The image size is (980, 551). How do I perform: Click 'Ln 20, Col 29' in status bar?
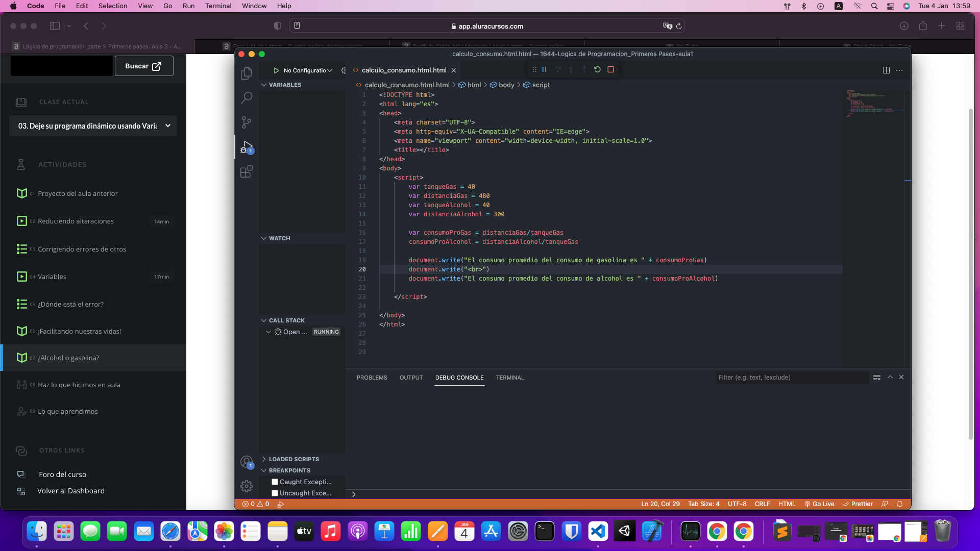point(660,504)
